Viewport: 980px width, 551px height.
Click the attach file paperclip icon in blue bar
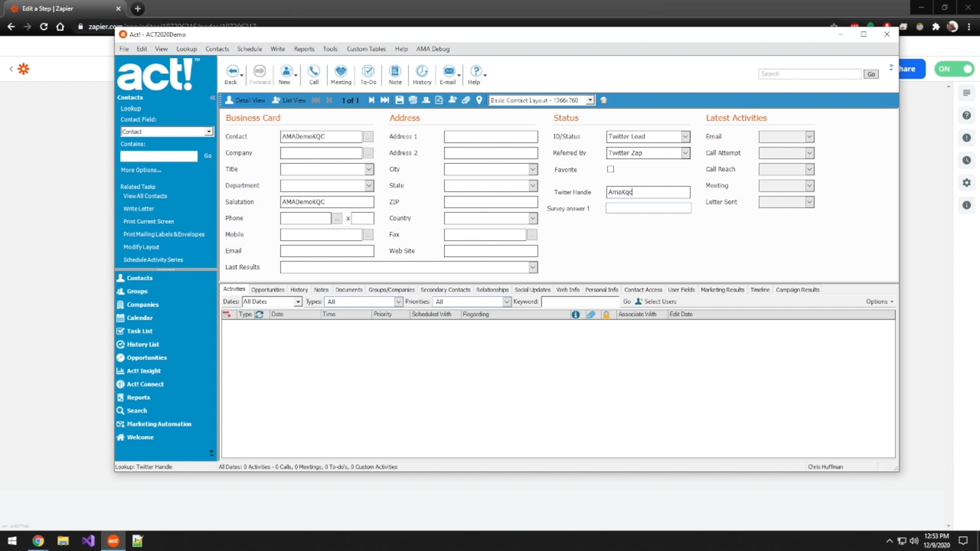466,100
